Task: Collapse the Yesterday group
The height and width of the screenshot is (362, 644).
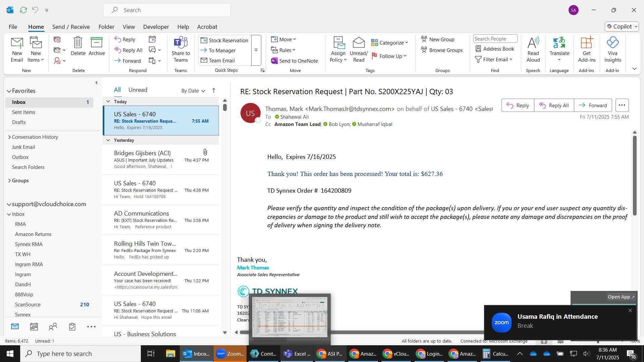Action: (108, 140)
